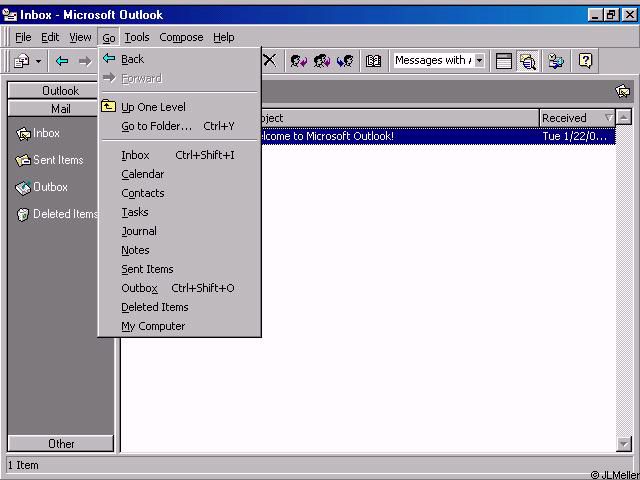This screenshot has width=640, height=480.
Task: Click the Outlook group button in the bar
Action: (x=53, y=91)
